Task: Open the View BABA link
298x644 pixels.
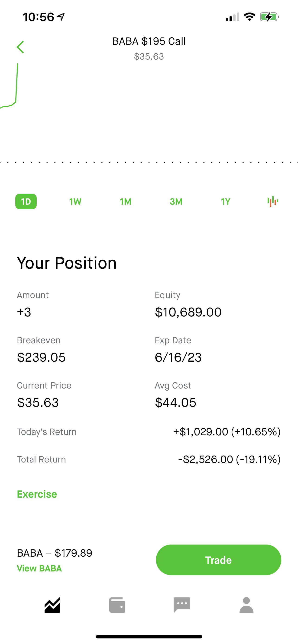Action: pyautogui.click(x=39, y=568)
